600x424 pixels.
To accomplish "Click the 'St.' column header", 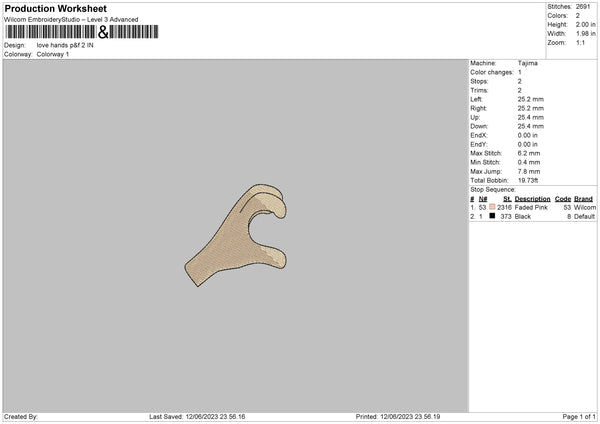I will pyautogui.click(x=507, y=199).
